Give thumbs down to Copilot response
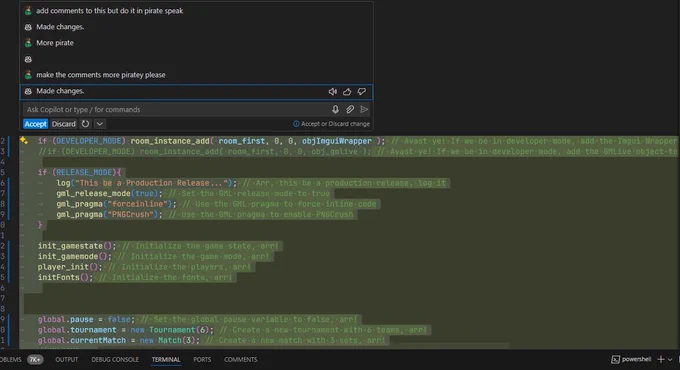The width and height of the screenshot is (680, 370). pos(361,92)
